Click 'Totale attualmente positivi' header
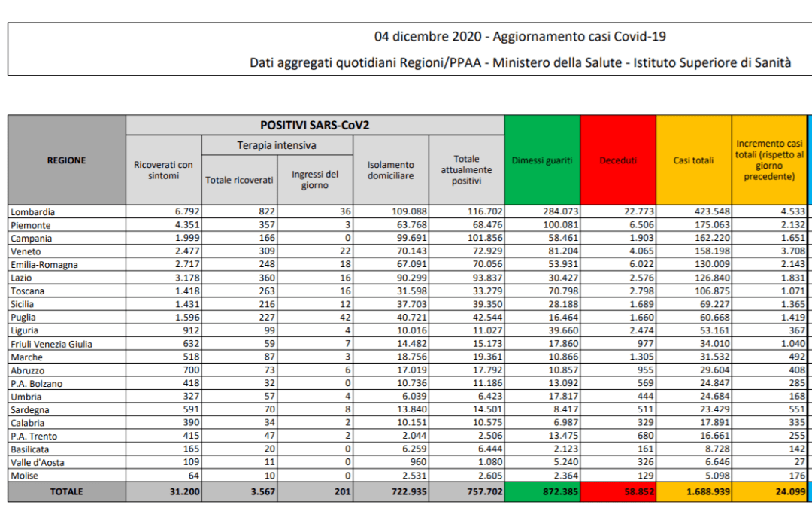The height and width of the screenshot is (508, 812). tap(467, 170)
